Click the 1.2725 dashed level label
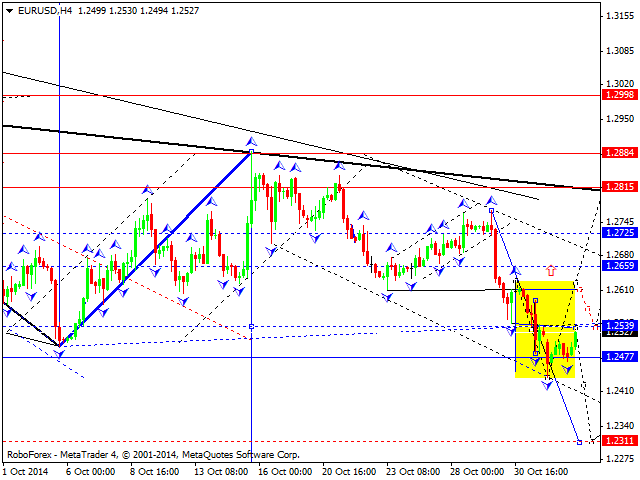Viewport: 640px width, 480px height. 619,233
